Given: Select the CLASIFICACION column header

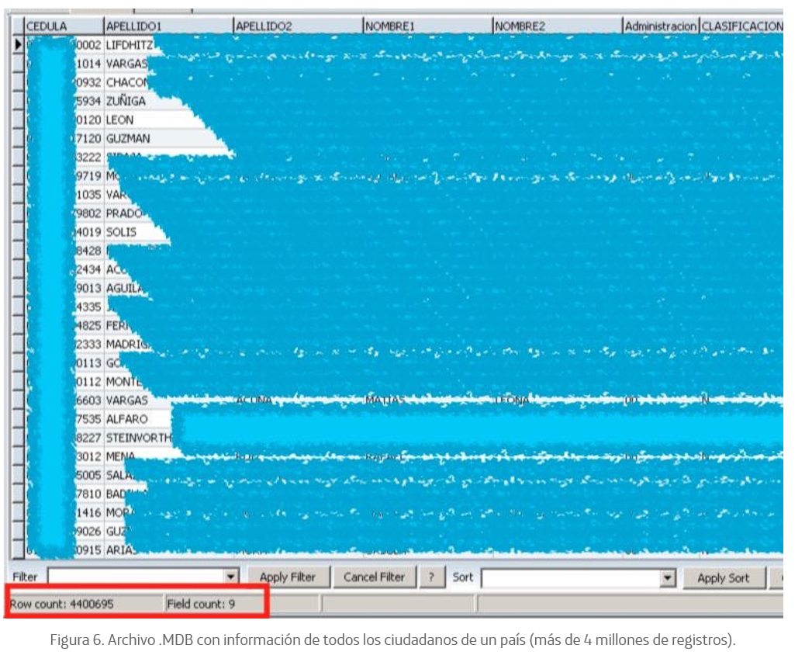Looking at the screenshot, I should click(x=741, y=26).
